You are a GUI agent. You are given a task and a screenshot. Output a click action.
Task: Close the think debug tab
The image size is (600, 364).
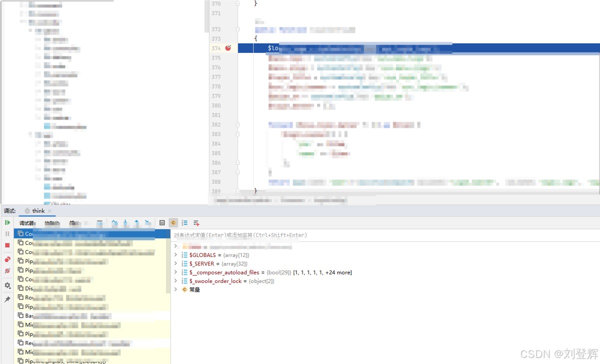point(49,211)
